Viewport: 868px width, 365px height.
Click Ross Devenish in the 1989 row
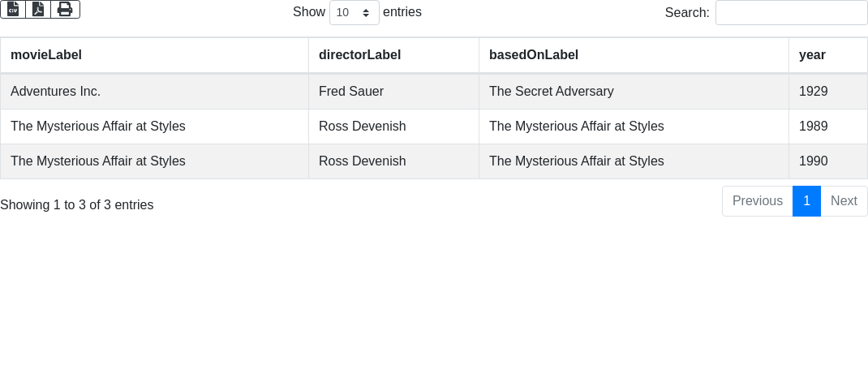pyautogui.click(x=362, y=127)
